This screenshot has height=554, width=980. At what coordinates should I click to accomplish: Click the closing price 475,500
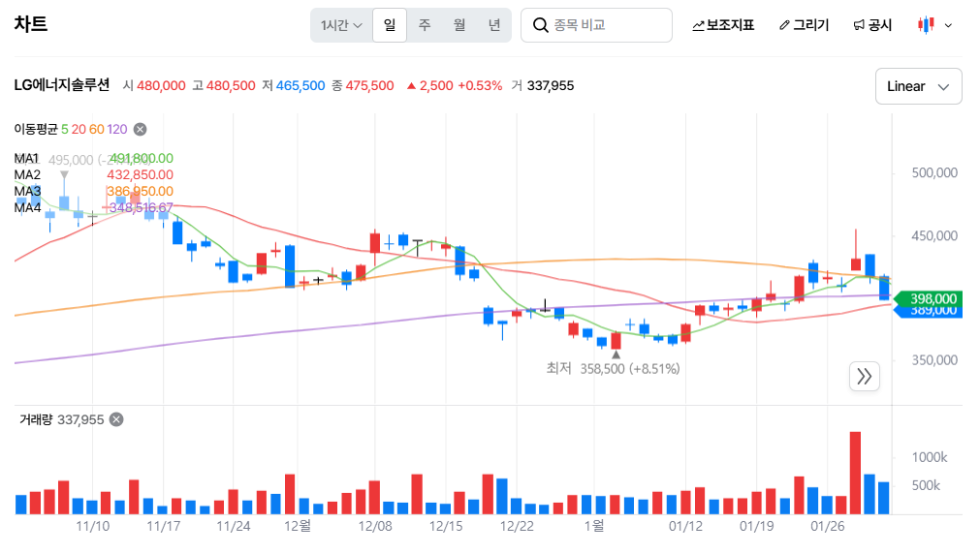(x=370, y=85)
